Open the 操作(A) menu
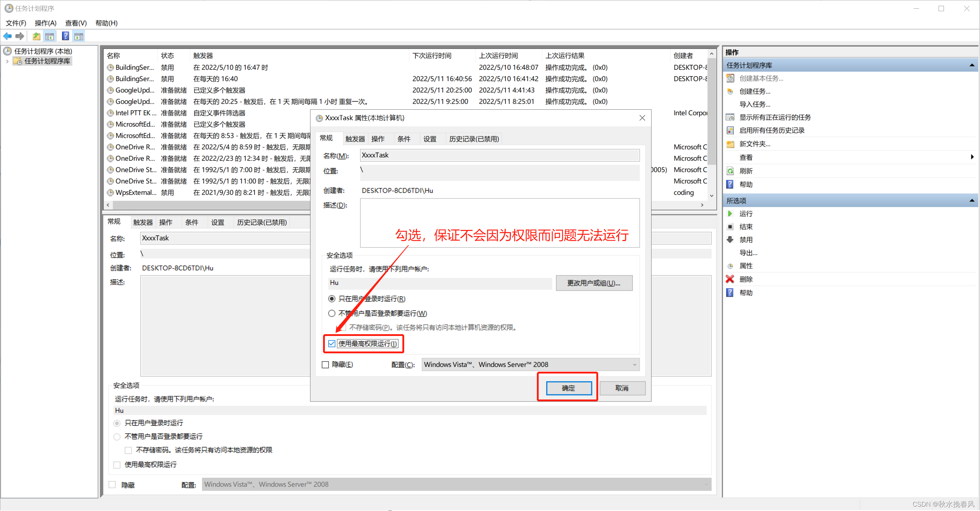 [x=46, y=23]
